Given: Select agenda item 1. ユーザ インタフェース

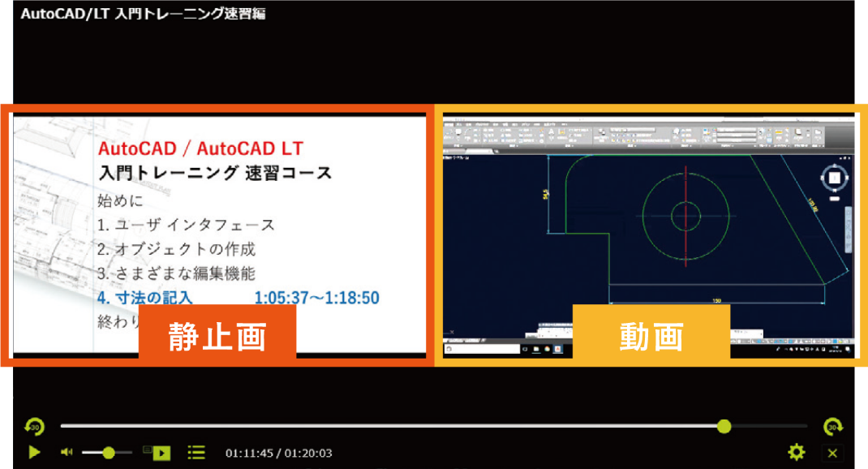Looking at the screenshot, I should pos(186,225).
